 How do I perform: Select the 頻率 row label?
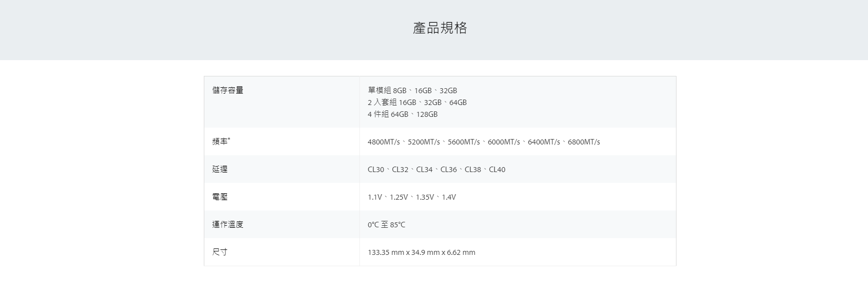click(221, 141)
